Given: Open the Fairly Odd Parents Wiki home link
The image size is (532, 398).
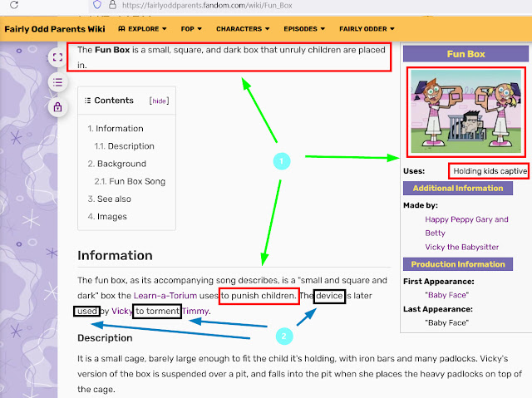Looking at the screenshot, I should click(x=55, y=29).
